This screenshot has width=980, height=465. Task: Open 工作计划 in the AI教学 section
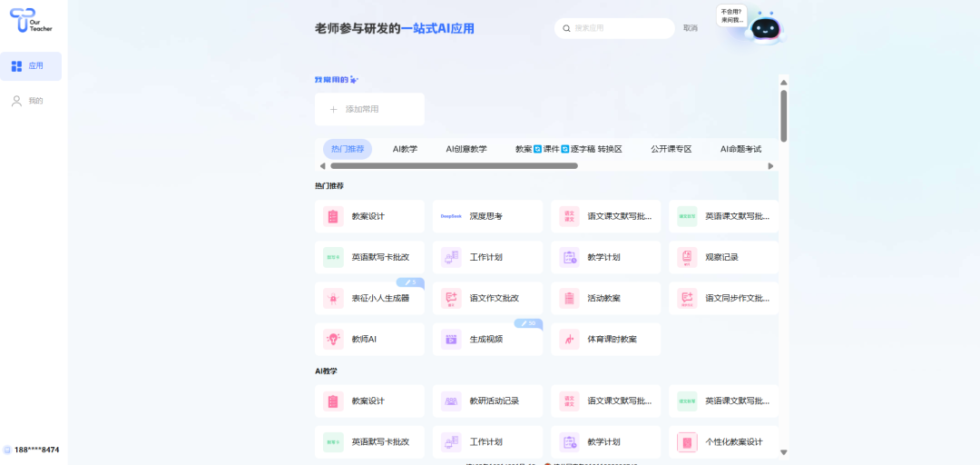(x=487, y=442)
